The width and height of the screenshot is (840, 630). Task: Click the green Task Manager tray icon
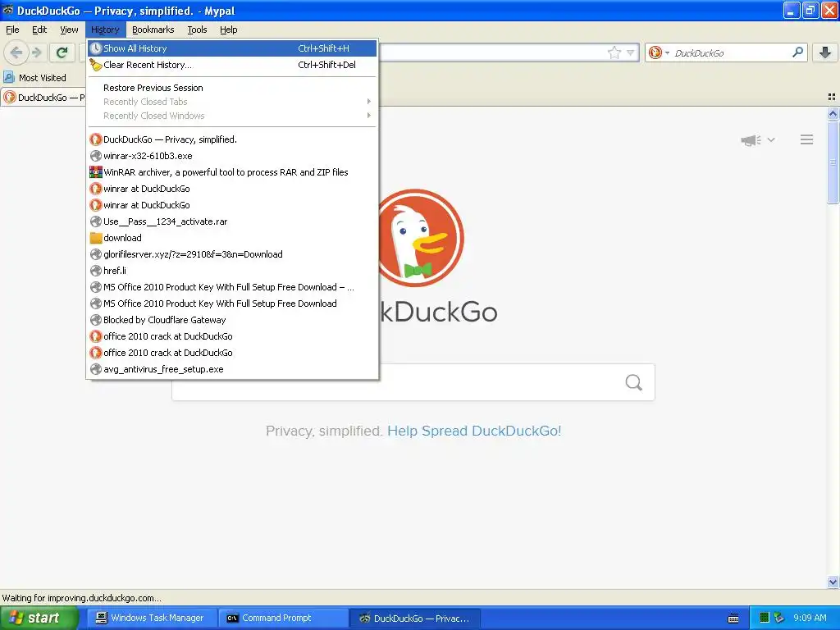tap(764, 618)
